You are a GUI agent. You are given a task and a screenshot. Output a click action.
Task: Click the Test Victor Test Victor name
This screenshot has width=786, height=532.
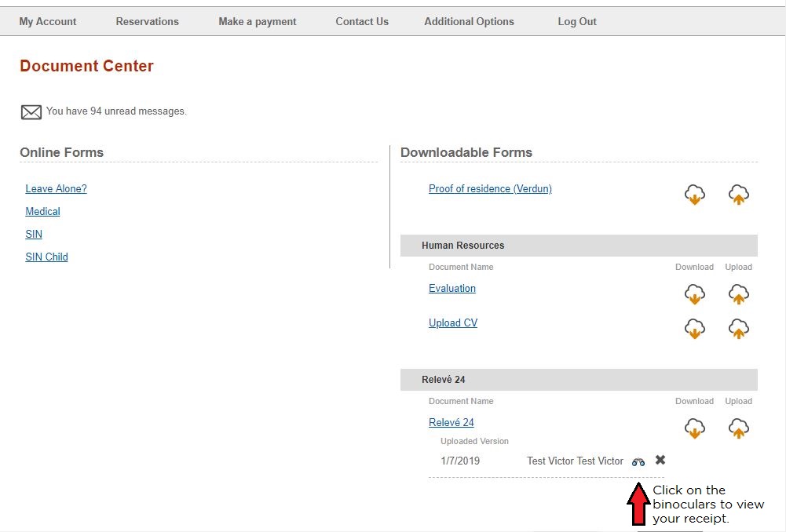coord(575,461)
